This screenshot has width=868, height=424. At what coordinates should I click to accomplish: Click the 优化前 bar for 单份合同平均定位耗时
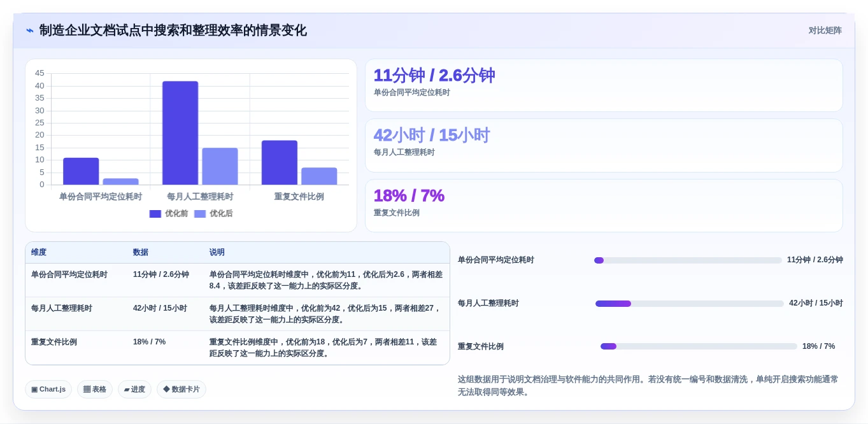(x=81, y=171)
